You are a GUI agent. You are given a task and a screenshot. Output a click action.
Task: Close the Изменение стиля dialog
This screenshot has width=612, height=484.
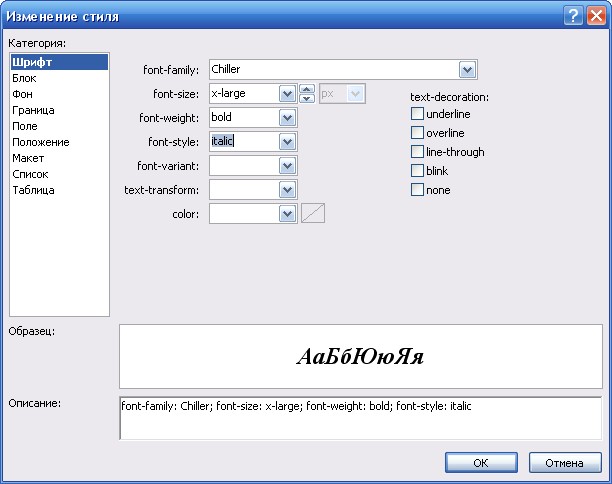(x=596, y=16)
